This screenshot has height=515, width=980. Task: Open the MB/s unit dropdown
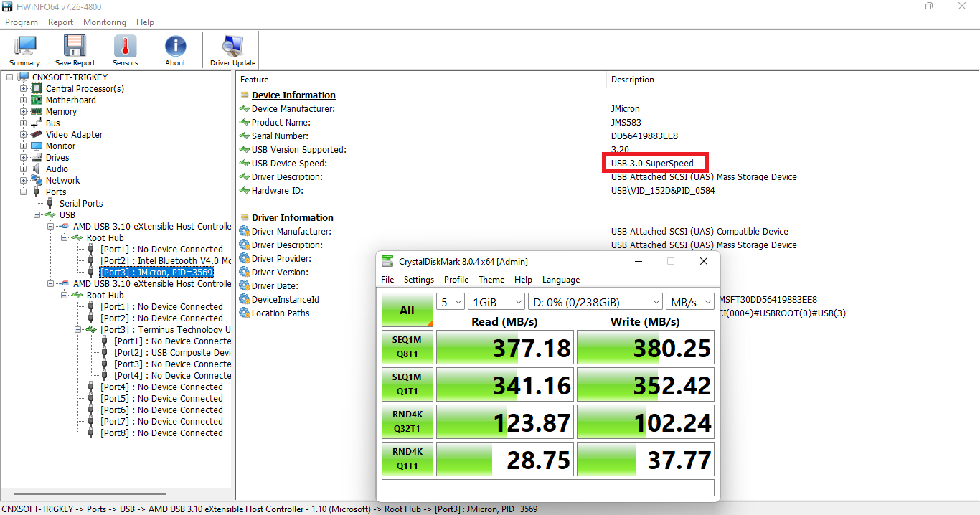(690, 302)
